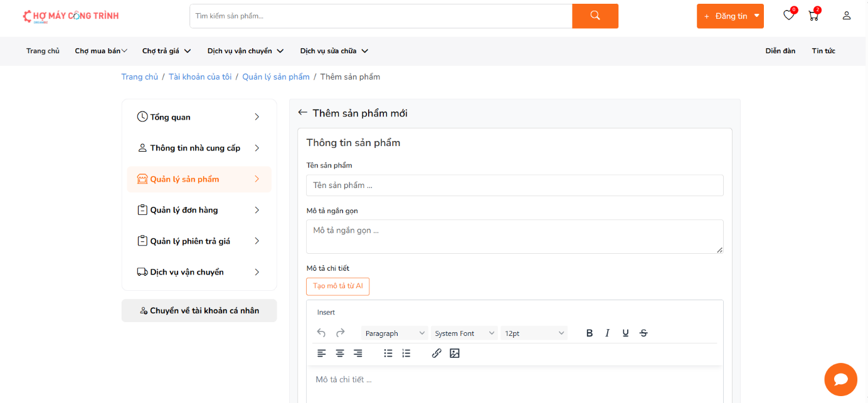Insert an image using the image icon
The width and height of the screenshot is (868, 403).
(x=455, y=353)
